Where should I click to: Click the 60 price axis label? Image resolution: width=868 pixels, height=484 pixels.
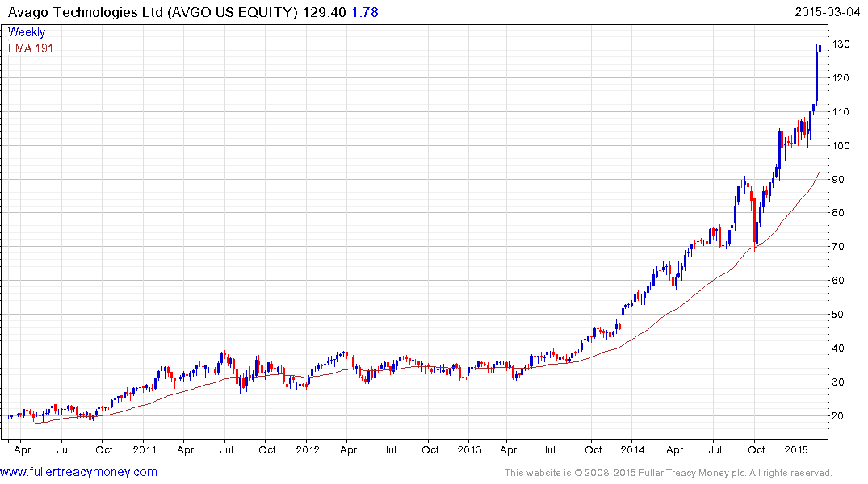(x=838, y=281)
